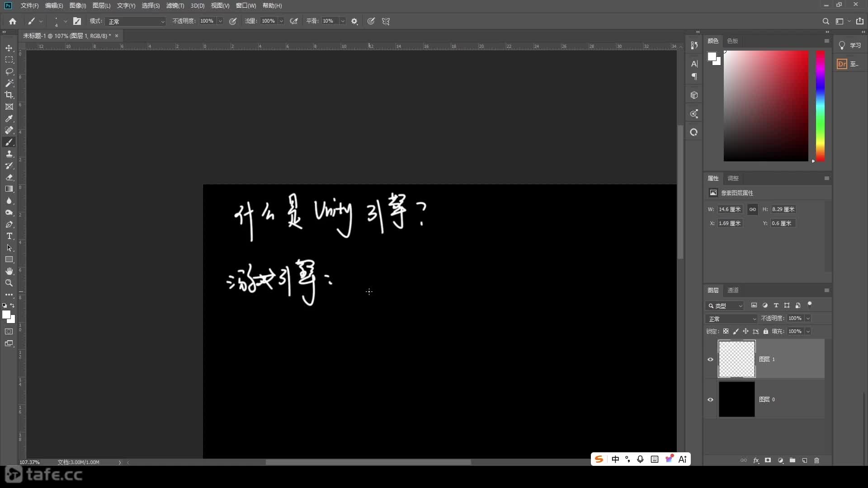Toggle lock transparent pixels
This screenshot has width=868, height=488.
click(726, 331)
